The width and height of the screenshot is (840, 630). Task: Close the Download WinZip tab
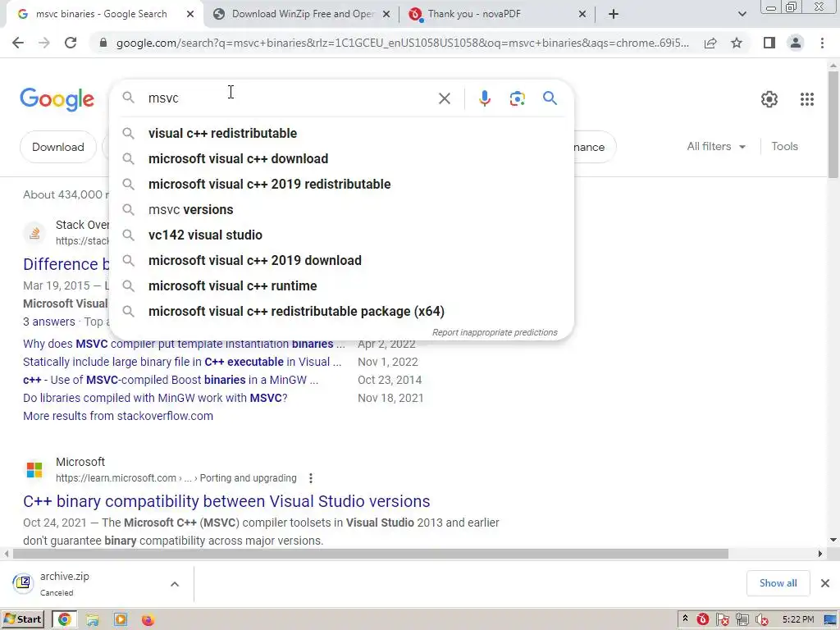tap(386, 14)
